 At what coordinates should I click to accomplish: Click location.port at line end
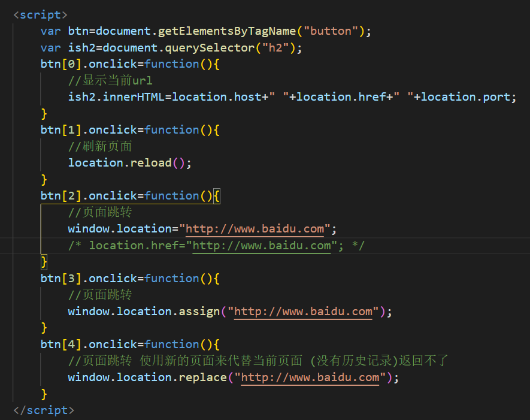[465, 97]
